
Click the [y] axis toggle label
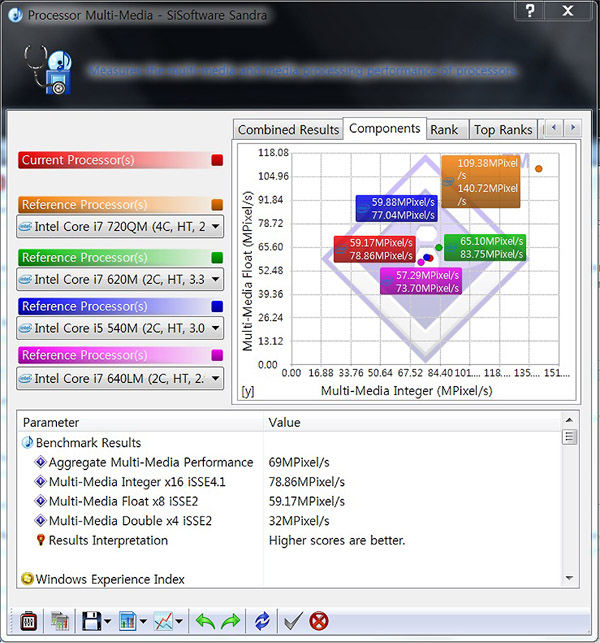pos(248,392)
